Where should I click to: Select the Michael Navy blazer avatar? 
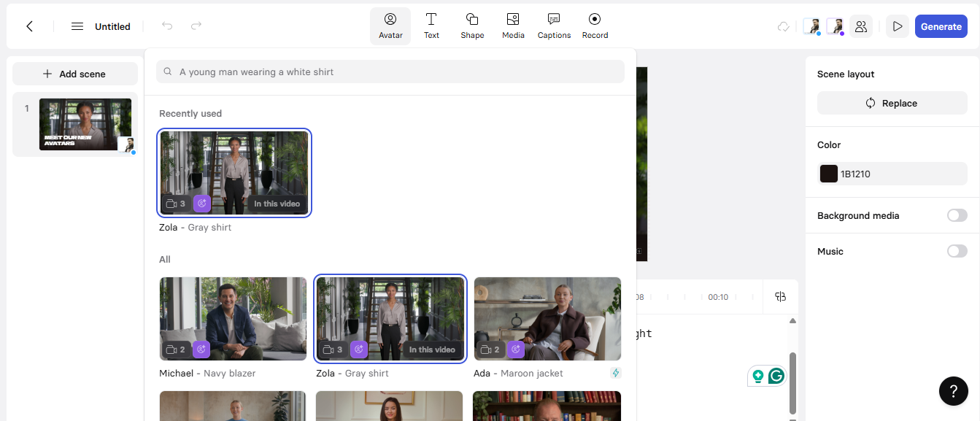click(x=234, y=319)
